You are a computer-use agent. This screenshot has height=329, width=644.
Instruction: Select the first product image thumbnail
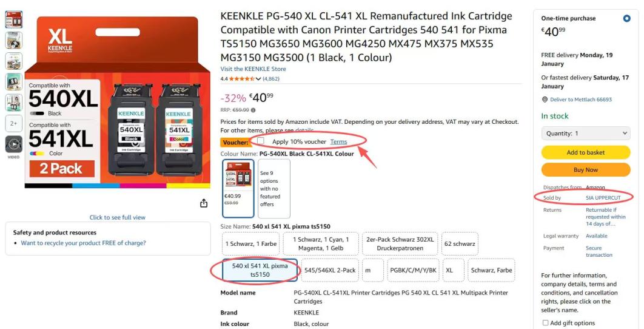click(x=13, y=19)
